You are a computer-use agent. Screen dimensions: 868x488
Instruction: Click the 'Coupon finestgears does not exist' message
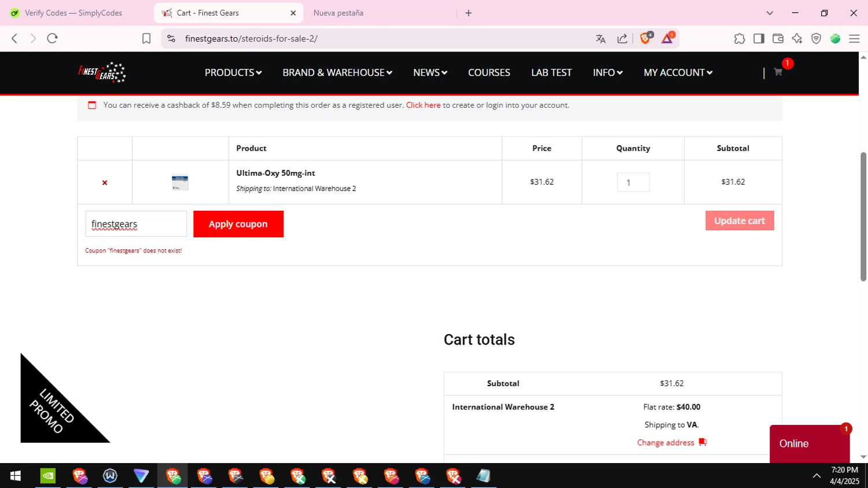click(x=134, y=251)
